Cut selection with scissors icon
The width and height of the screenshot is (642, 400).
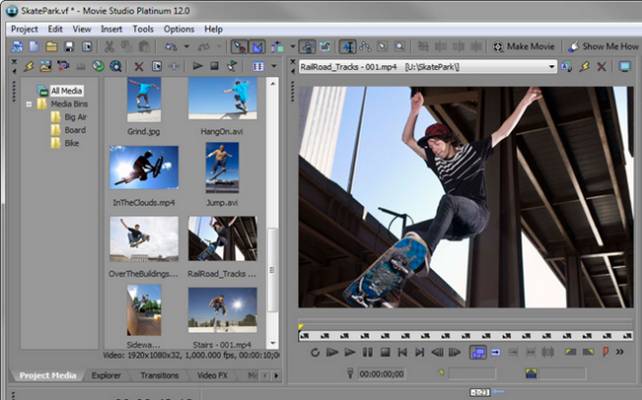[109, 46]
